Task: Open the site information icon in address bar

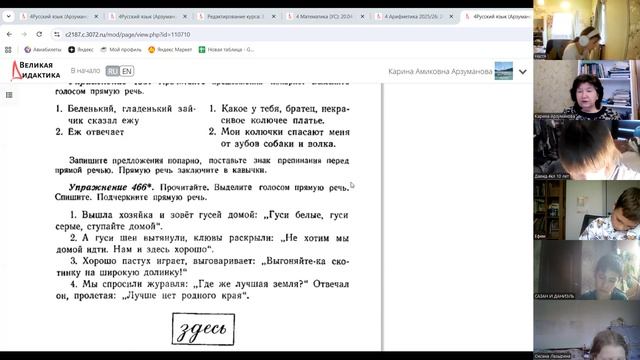Action: coord(57,35)
